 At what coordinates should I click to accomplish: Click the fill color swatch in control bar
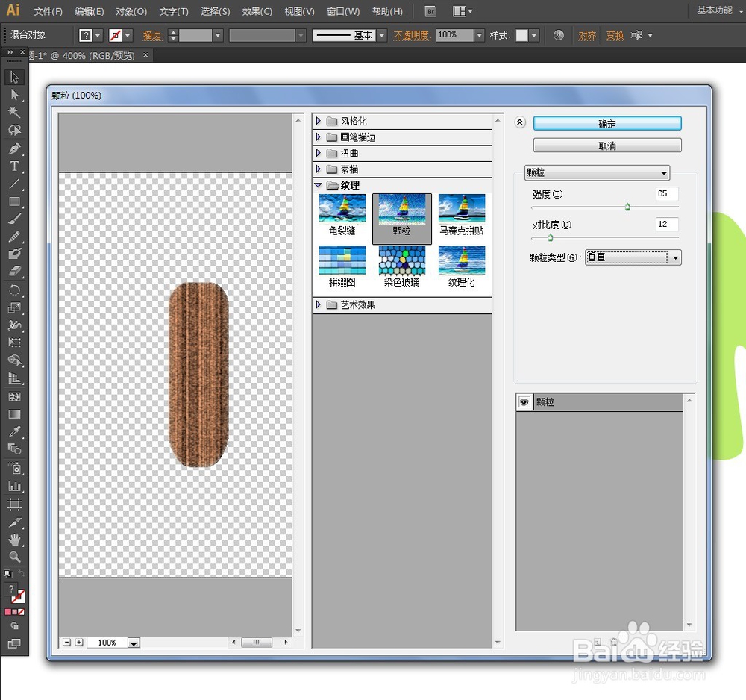pyautogui.click(x=86, y=35)
